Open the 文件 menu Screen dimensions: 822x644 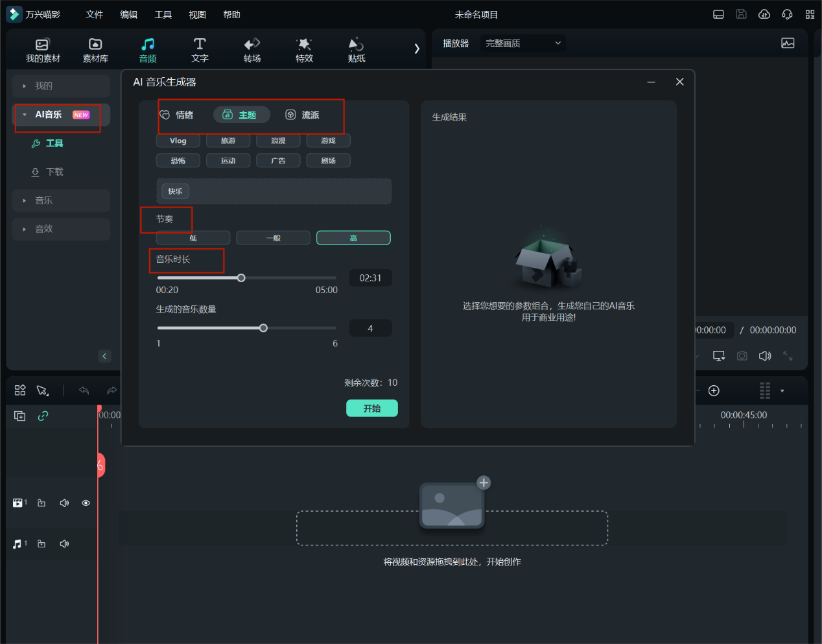point(95,14)
